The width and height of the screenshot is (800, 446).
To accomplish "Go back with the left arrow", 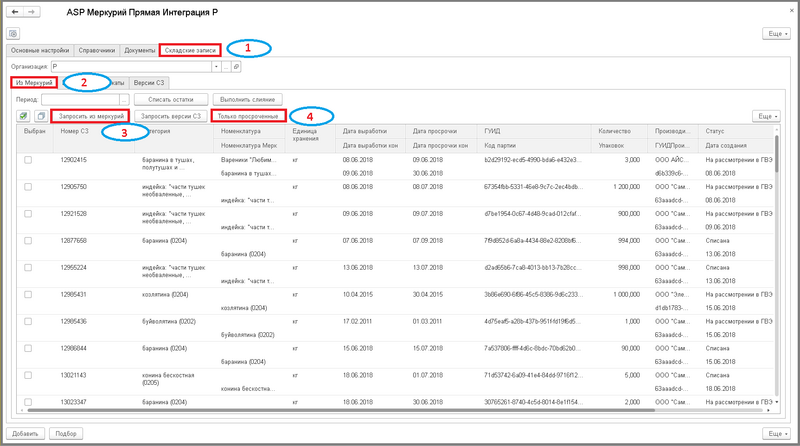I will [x=15, y=12].
